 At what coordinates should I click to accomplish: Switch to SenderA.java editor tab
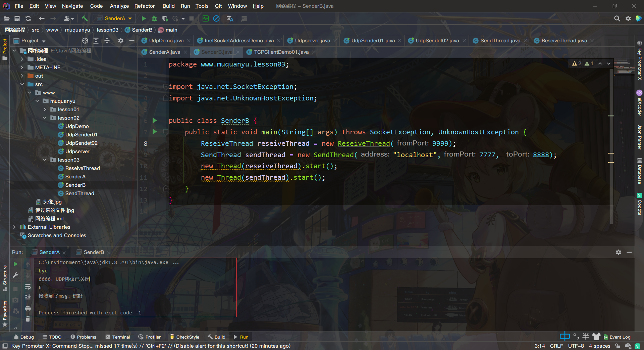[x=164, y=52]
